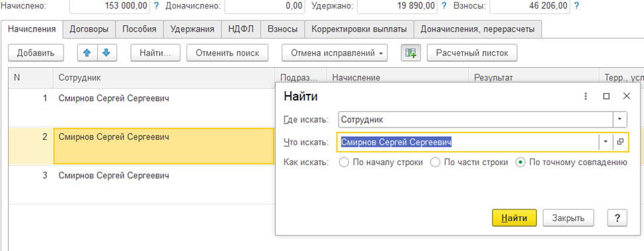This screenshot has height=251, width=644.
Task: Switch to the Пособия tab
Action: (x=140, y=29)
